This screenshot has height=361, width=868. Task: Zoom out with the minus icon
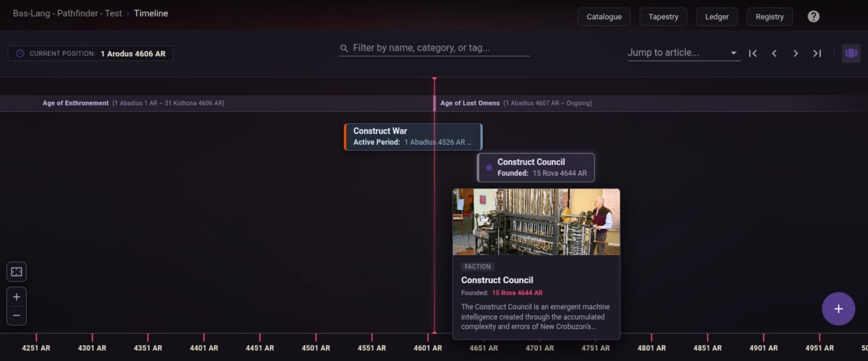point(16,315)
